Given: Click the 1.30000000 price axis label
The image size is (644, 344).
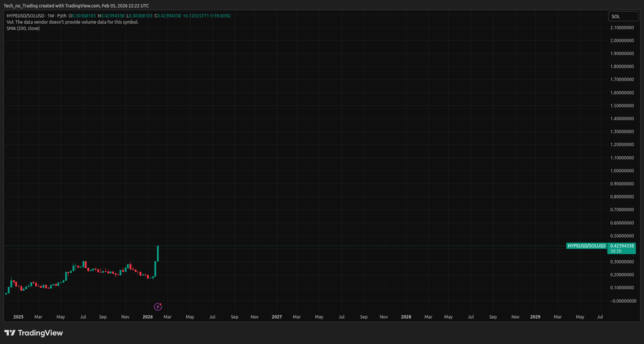Looking at the screenshot, I should (x=623, y=131).
